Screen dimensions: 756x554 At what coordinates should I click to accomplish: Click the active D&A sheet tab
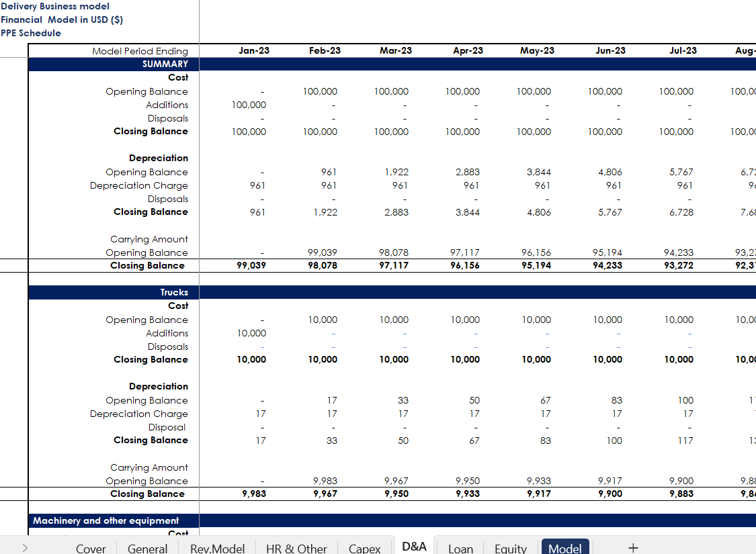414,546
